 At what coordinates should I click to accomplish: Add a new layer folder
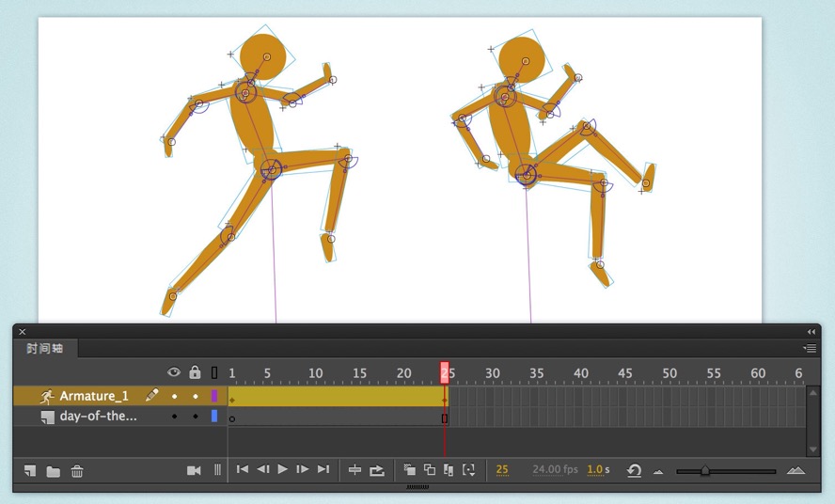(x=54, y=471)
